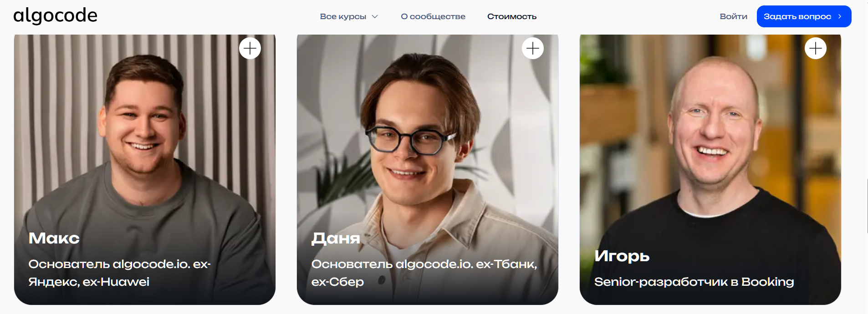Expand Макс card with plus icon

point(250,48)
